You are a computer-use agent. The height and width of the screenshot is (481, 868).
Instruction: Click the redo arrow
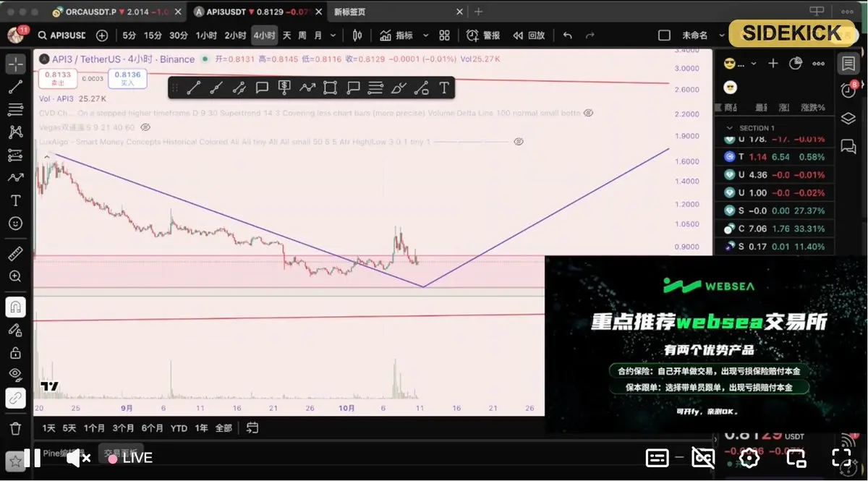click(590, 35)
